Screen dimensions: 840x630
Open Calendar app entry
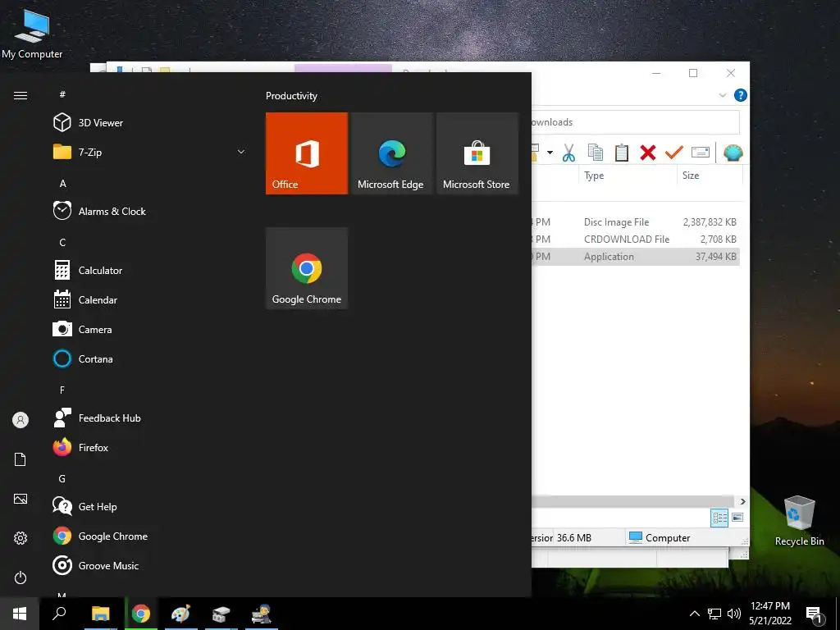pyautogui.click(x=85, y=300)
